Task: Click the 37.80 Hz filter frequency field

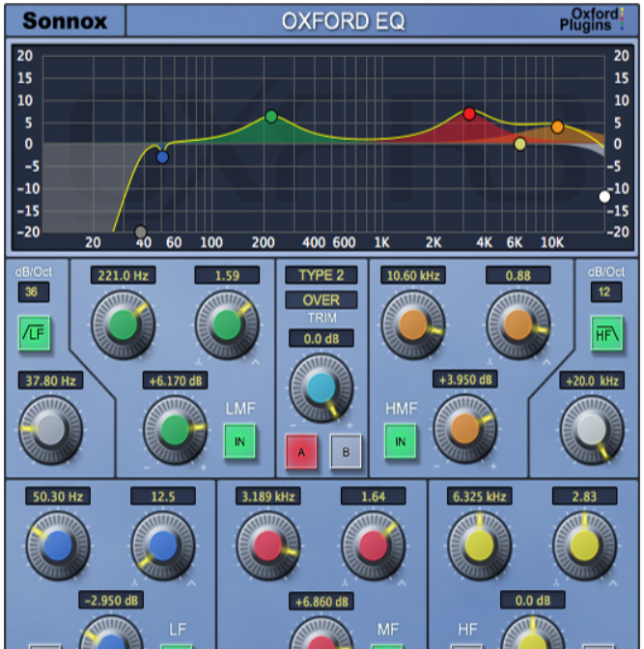Action: pyautogui.click(x=50, y=381)
